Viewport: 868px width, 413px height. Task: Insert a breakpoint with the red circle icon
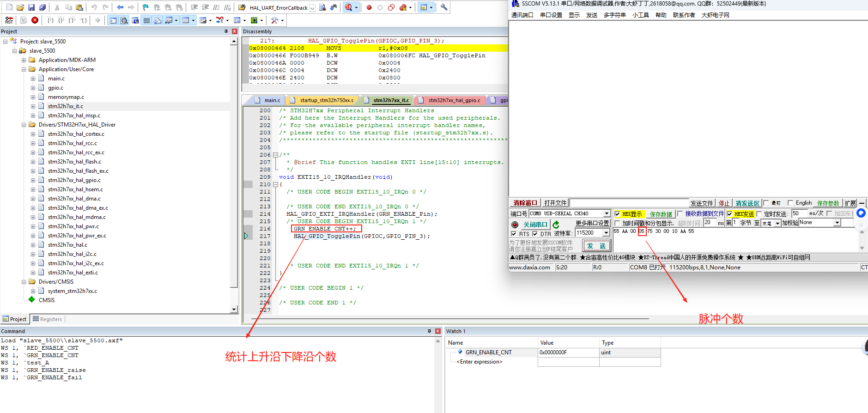click(369, 7)
